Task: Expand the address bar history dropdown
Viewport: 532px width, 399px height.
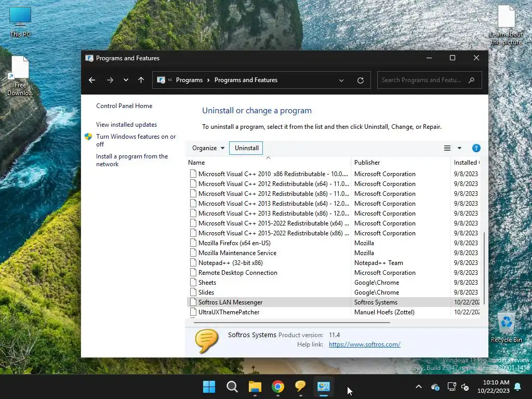Action: point(341,81)
